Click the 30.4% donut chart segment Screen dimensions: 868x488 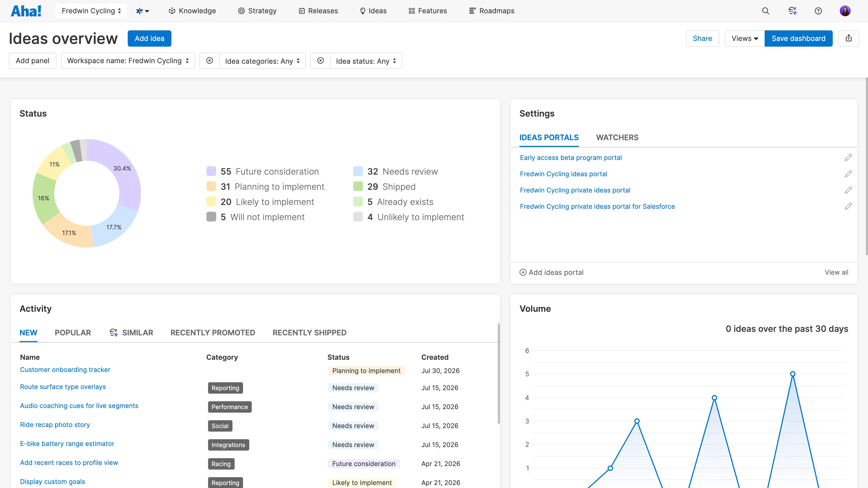tap(122, 168)
